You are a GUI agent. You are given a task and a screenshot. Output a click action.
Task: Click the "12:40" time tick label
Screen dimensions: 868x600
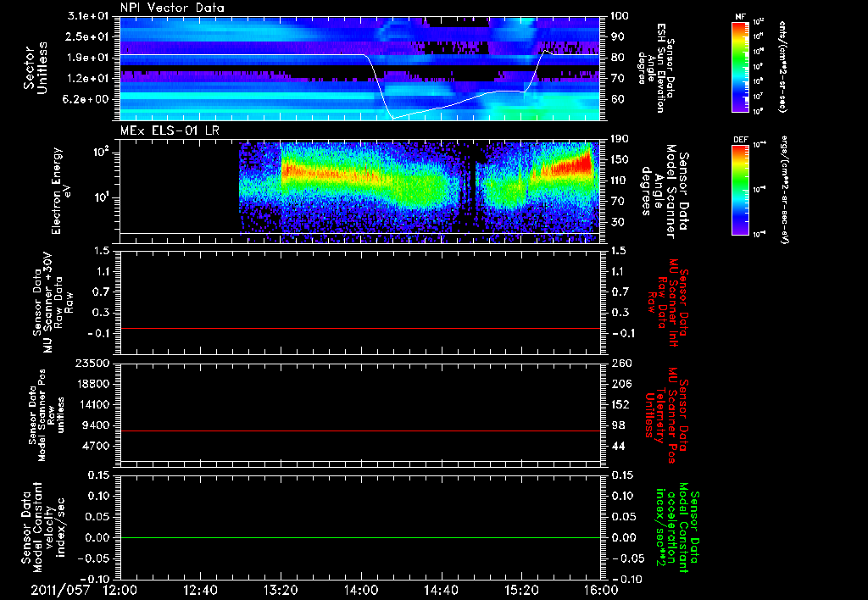200,590
